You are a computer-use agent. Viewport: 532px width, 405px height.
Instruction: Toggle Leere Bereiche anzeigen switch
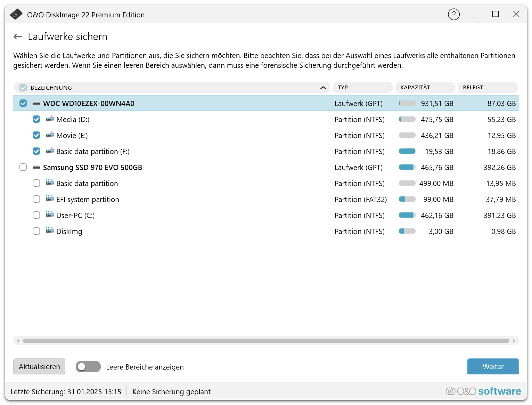point(88,367)
